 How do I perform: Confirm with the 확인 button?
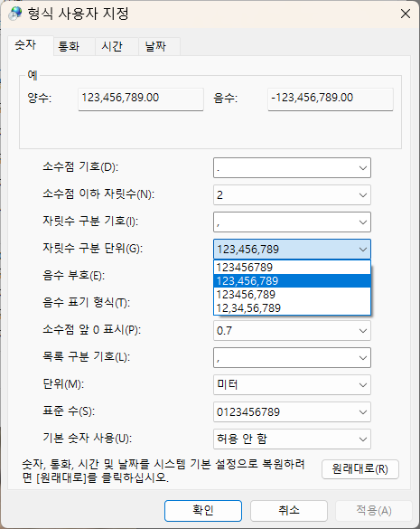[x=203, y=510]
